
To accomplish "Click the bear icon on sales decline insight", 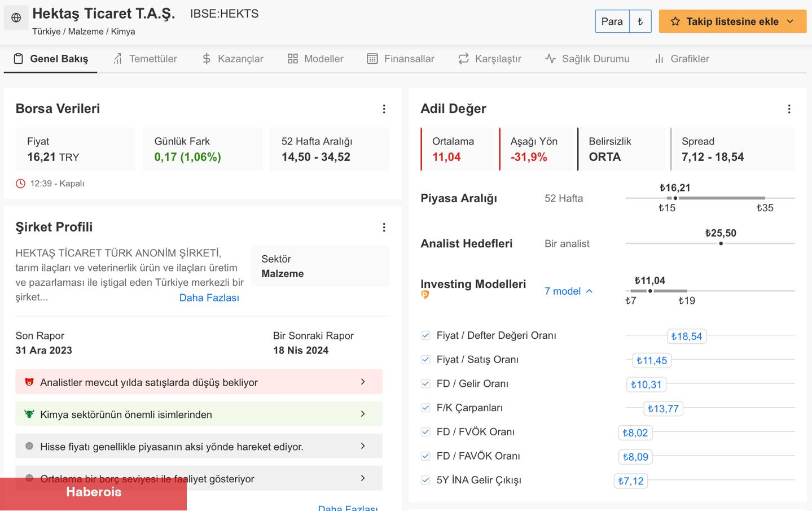I will (29, 382).
